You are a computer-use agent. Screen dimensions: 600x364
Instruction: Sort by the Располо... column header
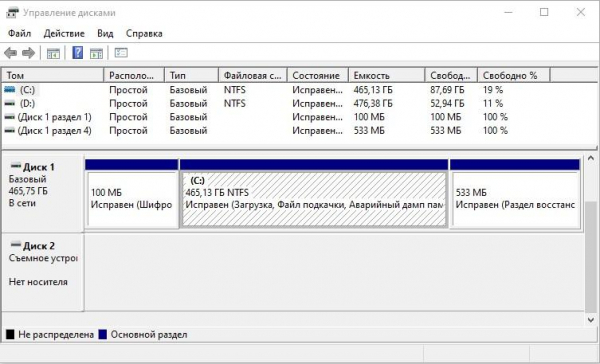[x=134, y=75]
